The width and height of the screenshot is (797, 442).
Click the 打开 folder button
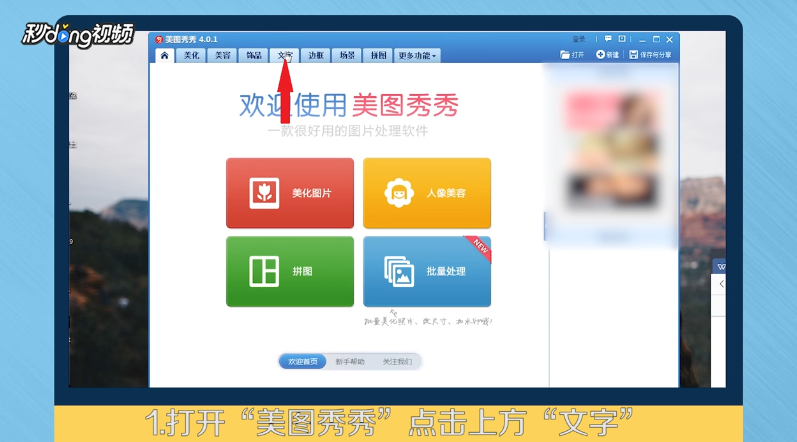click(x=572, y=55)
